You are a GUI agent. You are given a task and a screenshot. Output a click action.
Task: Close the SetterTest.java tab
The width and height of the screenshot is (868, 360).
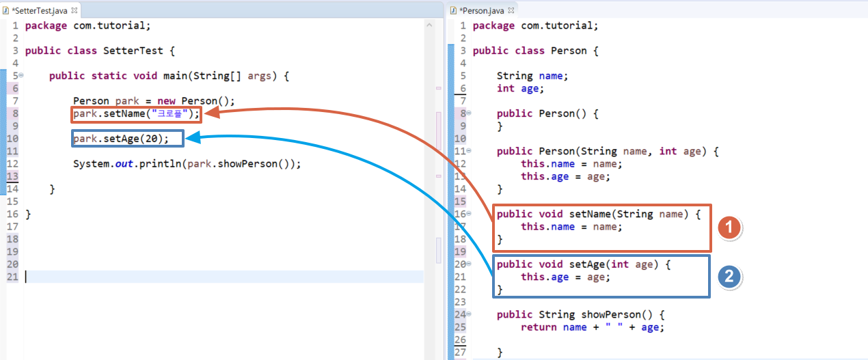(x=73, y=10)
